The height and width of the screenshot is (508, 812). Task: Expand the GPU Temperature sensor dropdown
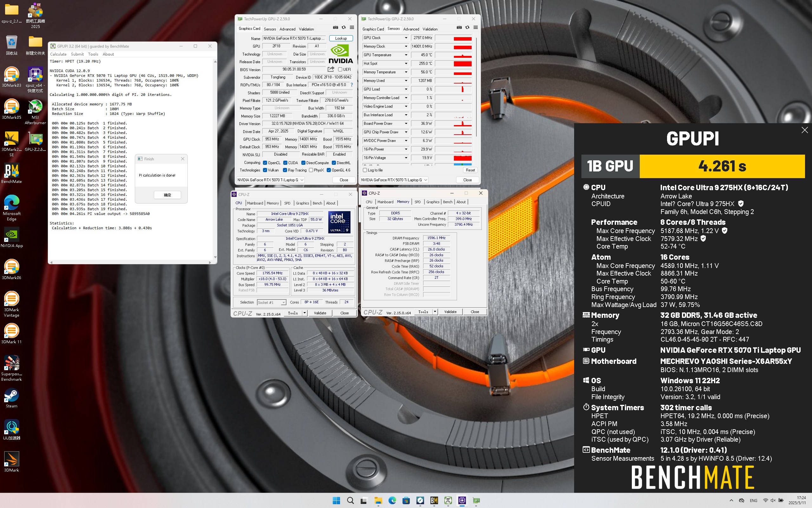(x=406, y=55)
